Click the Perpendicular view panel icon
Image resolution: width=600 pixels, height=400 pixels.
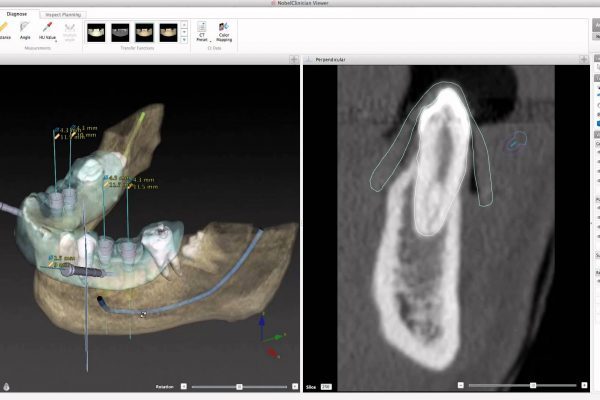308,59
